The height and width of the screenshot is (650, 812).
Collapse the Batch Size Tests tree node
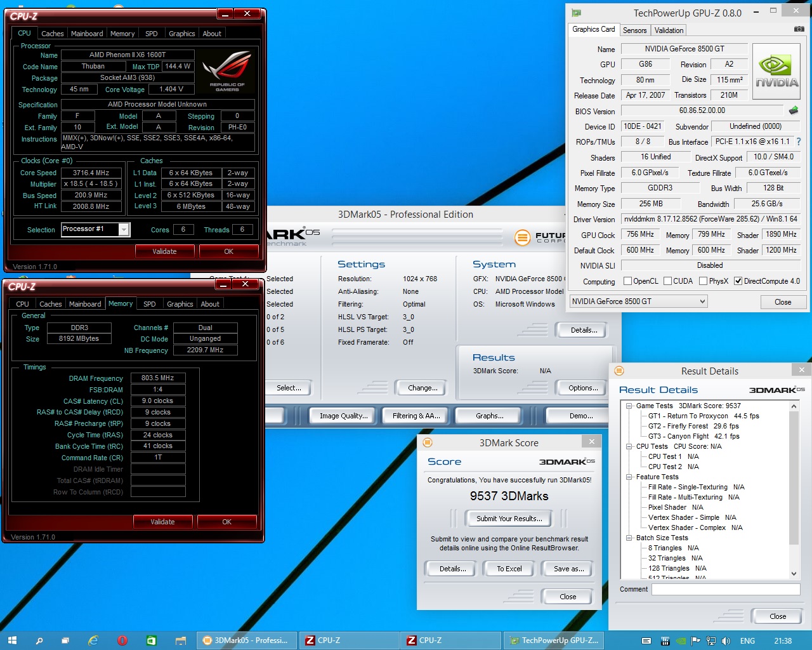[x=629, y=538]
